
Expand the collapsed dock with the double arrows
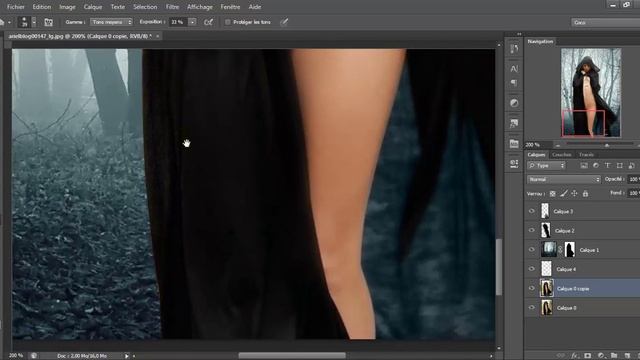click(x=519, y=34)
